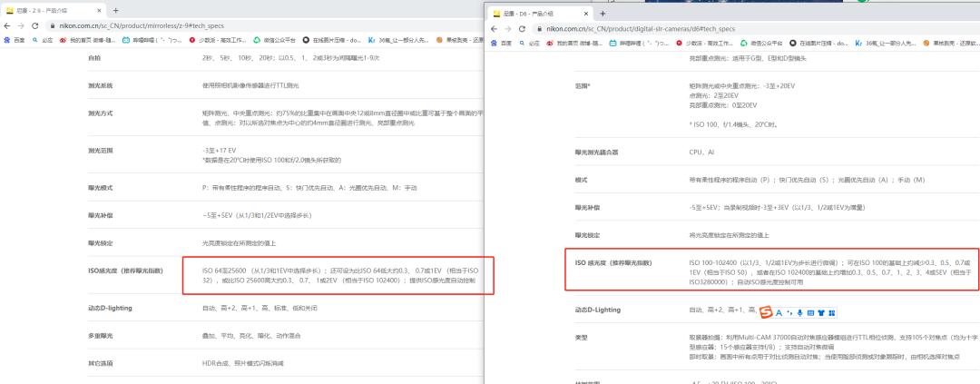The width and height of the screenshot is (980, 384).
Task: Open 必应 bookmark in left window
Action: point(43,40)
